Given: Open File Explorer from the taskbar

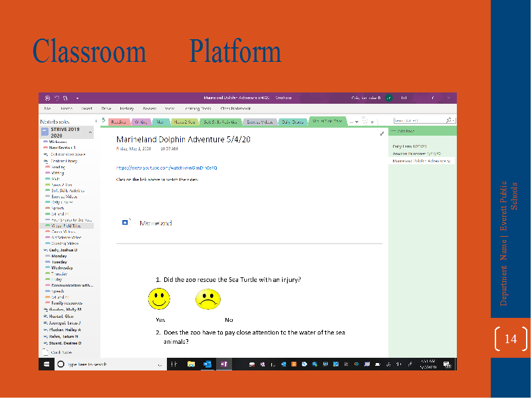Looking at the screenshot, I should (x=191, y=364).
